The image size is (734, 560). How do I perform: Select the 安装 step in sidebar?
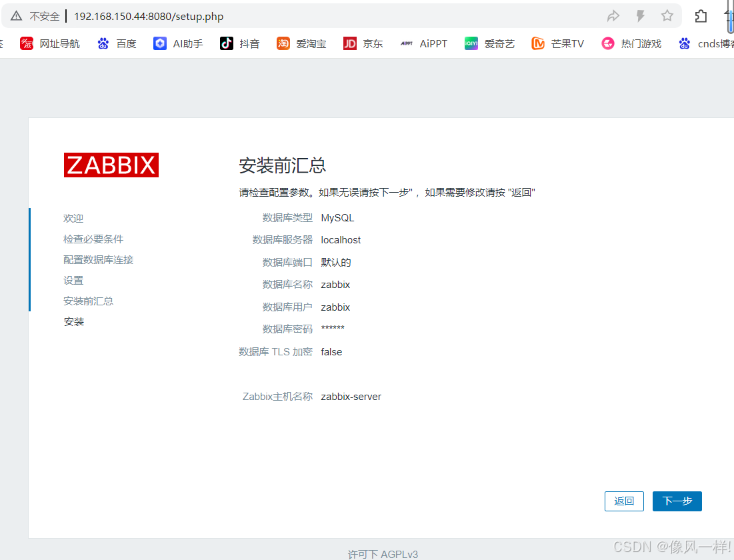tap(74, 322)
